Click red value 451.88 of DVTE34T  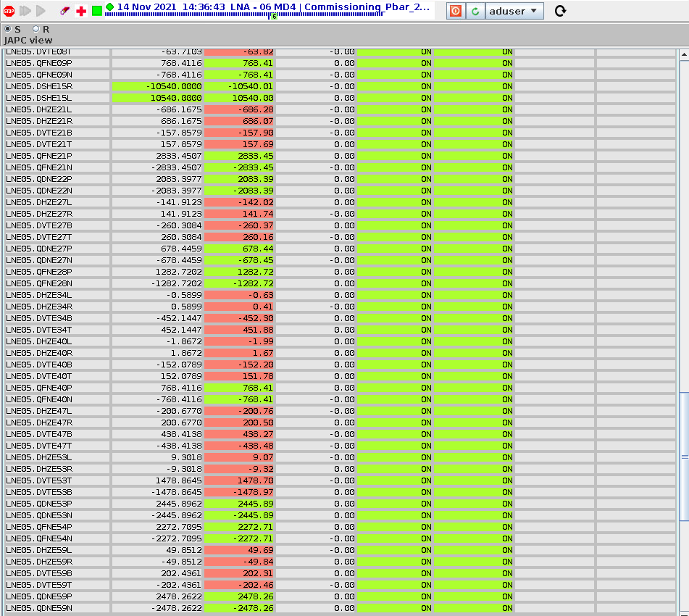coord(239,330)
